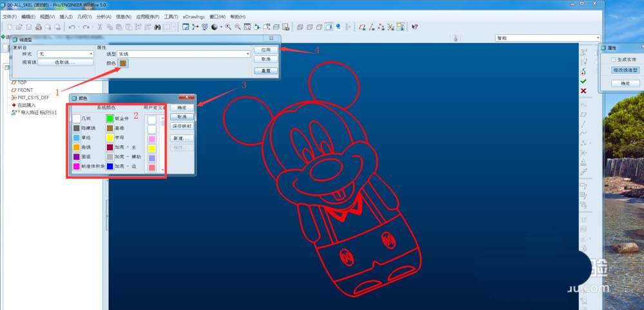The image size is (644, 310).
Task: Select the magenta system color swatch
Action: [77, 167]
